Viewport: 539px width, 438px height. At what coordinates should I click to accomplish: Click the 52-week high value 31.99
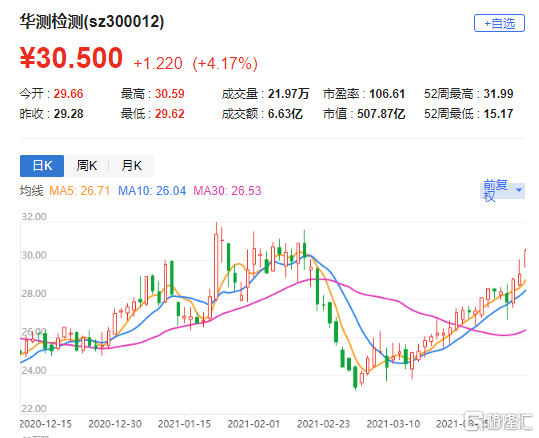(x=498, y=94)
